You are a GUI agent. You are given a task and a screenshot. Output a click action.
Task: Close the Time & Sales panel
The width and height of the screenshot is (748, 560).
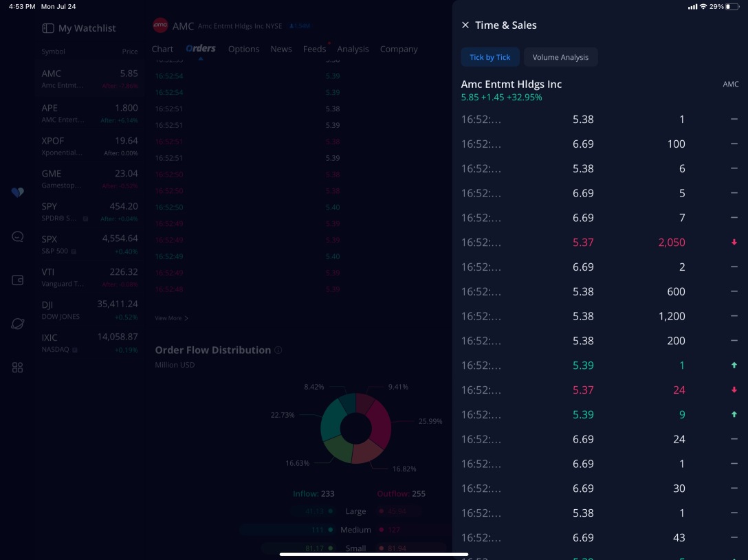(465, 25)
